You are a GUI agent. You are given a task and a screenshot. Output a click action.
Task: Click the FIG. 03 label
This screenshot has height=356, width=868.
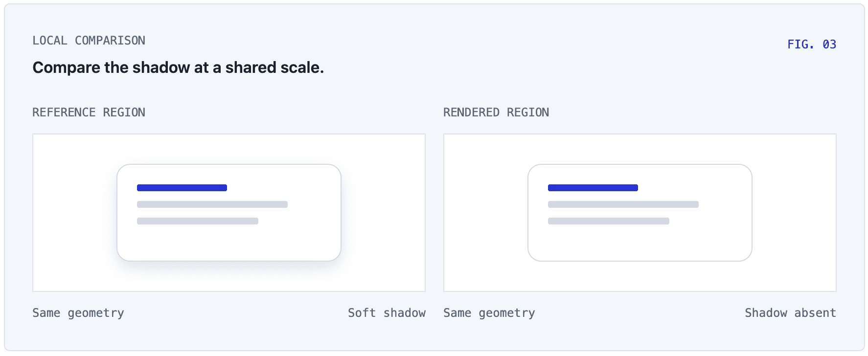click(812, 44)
